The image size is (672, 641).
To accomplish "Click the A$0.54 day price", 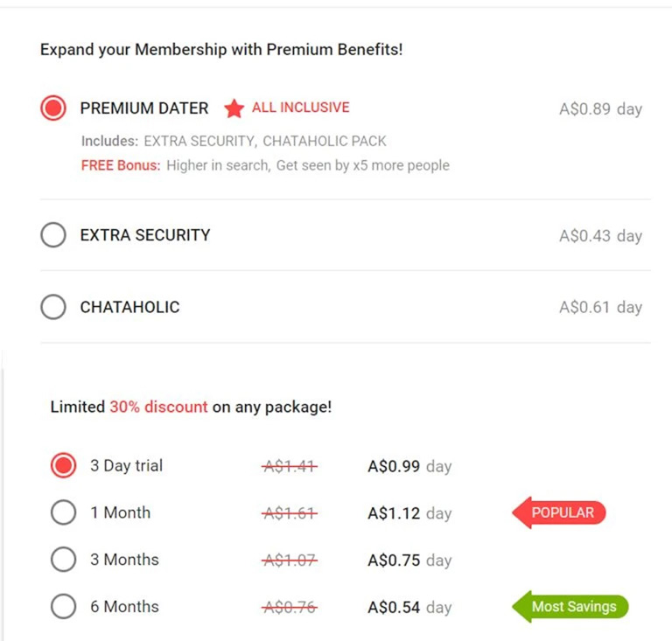I will tap(409, 606).
